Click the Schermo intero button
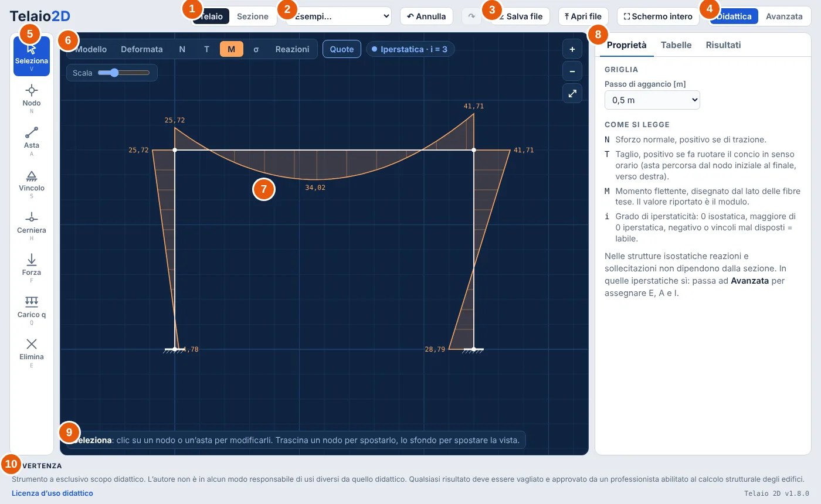Screen dimensions: 821x504 (x=659, y=16)
